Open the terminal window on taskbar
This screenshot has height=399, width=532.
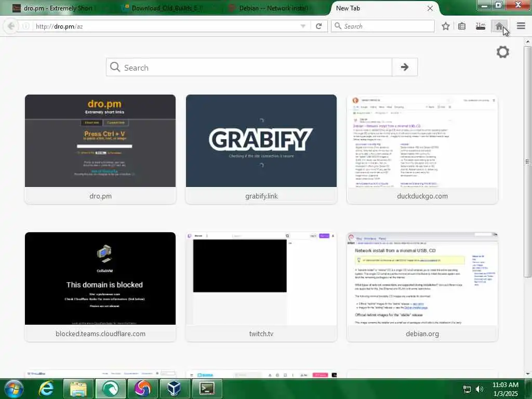pos(207,389)
